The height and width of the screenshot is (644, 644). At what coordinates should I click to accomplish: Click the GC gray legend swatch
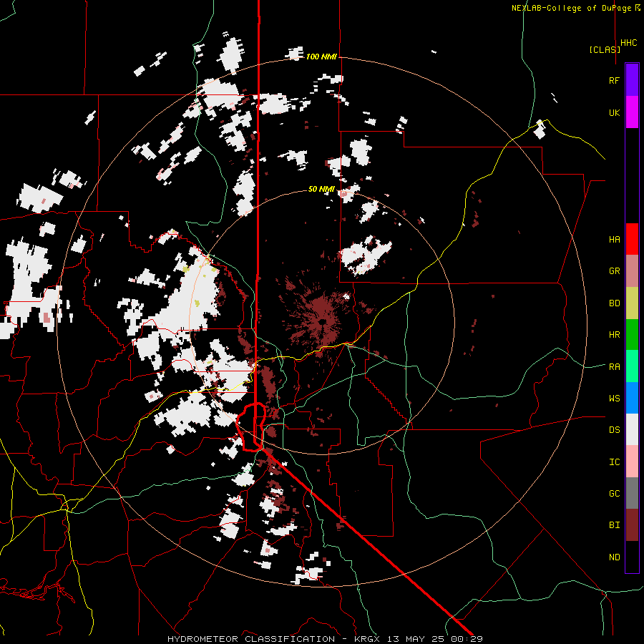coord(632,493)
